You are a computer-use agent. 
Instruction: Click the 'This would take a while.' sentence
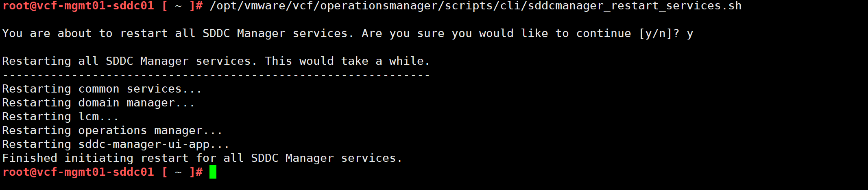(347, 61)
